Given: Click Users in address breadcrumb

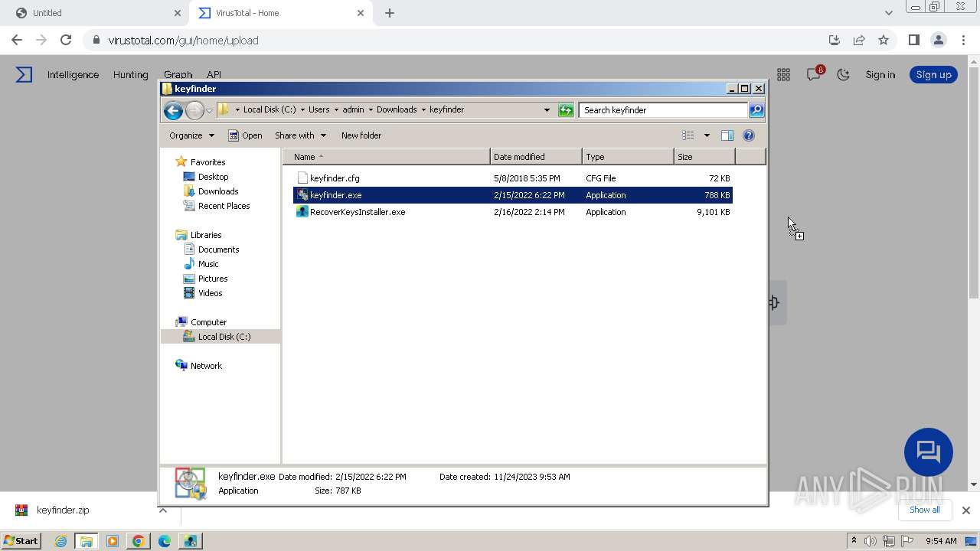Looking at the screenshot, I should [x=319, y=110].
